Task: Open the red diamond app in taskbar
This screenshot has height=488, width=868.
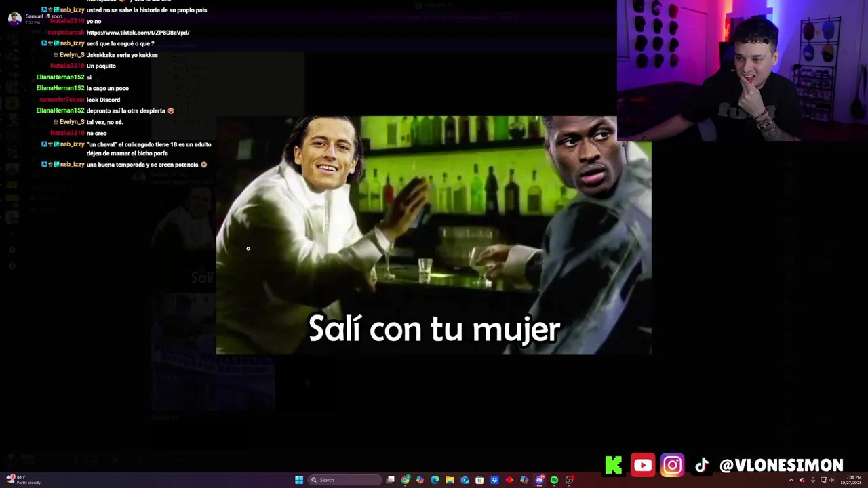Action: pos(509,480)
